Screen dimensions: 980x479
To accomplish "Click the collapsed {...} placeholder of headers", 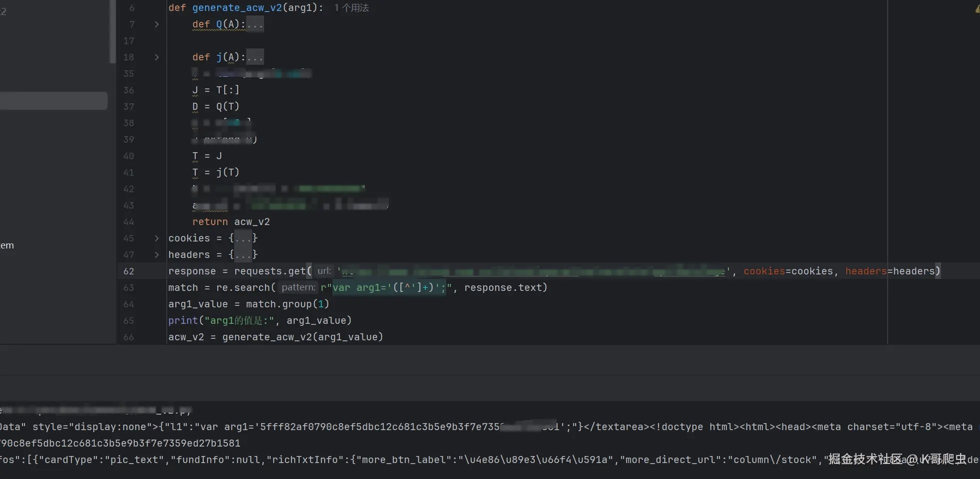I will coord(243,255).
